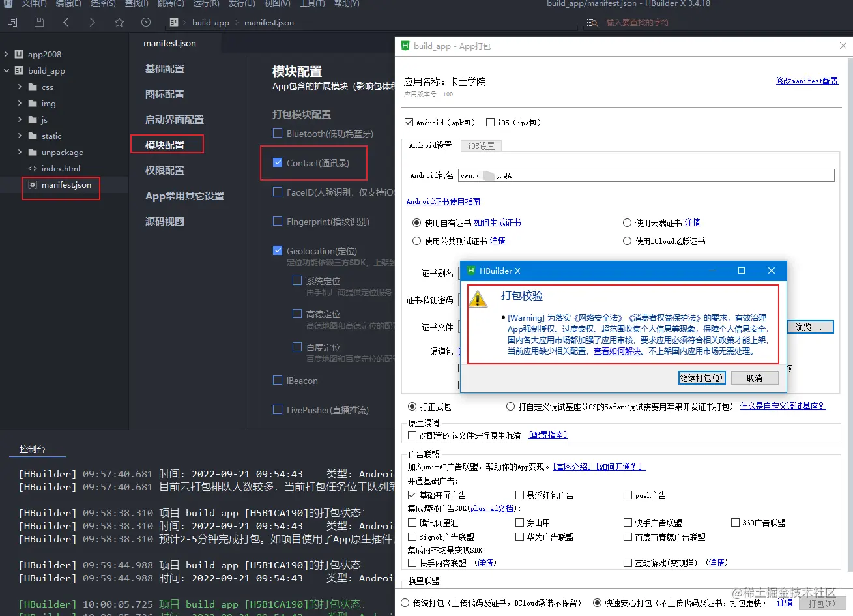
Task: Enable the Fingerprint module checkbox
Action: [x=278, y=221]
